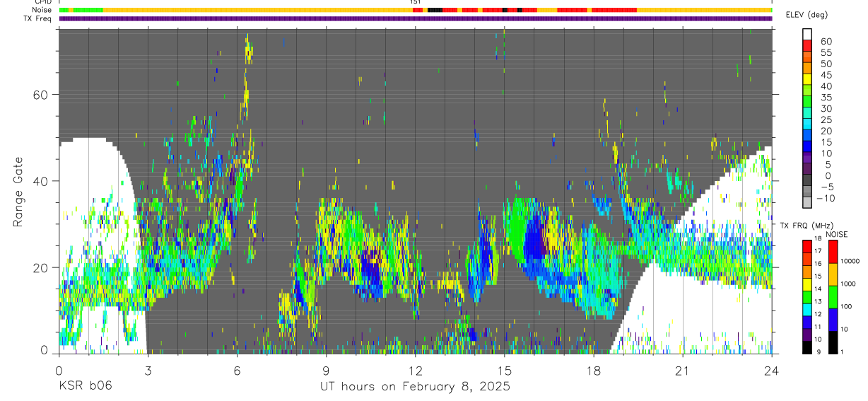
Task: Click the '60' elevation colorbar label
Action: (826, 40)
